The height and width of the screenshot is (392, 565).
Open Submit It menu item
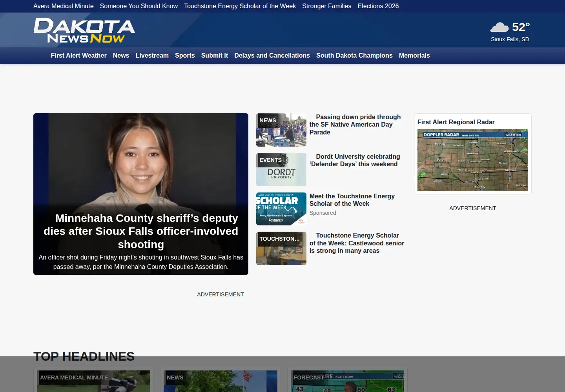tap(215, 55)
